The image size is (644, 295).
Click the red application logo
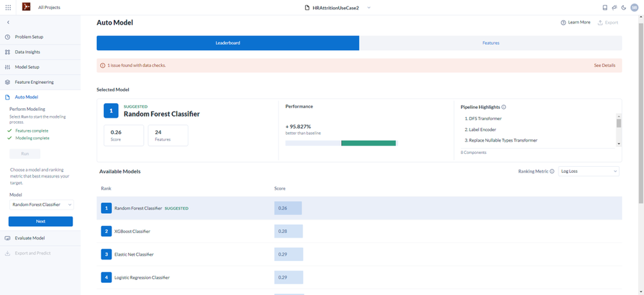click(x=26, y=7)
